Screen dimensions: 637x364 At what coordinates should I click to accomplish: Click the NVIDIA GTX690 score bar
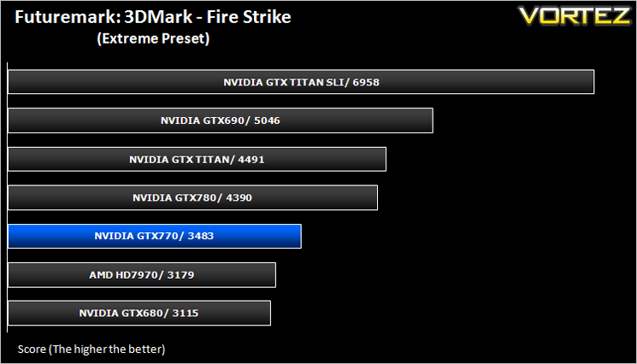[221, 120]
